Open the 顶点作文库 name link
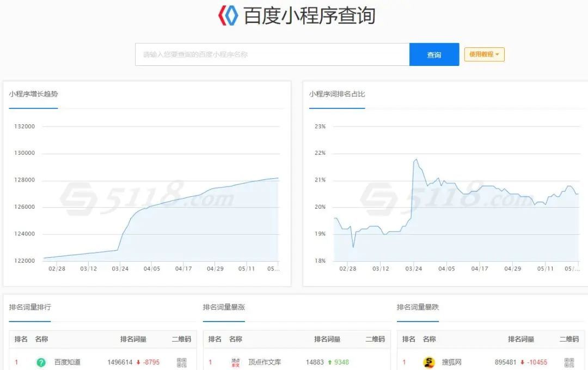The height and width of the screenshot is (370, 588). tap(265, 362)
